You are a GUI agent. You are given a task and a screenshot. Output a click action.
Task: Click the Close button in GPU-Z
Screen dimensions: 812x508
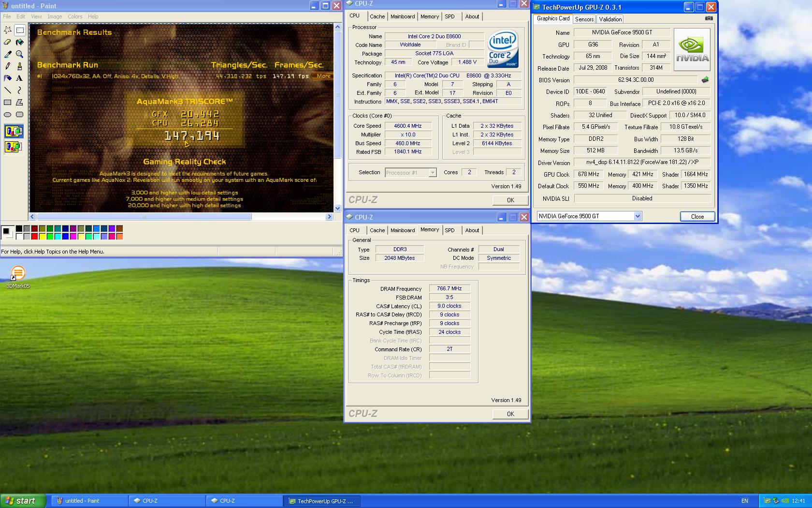tap(697, 216)
